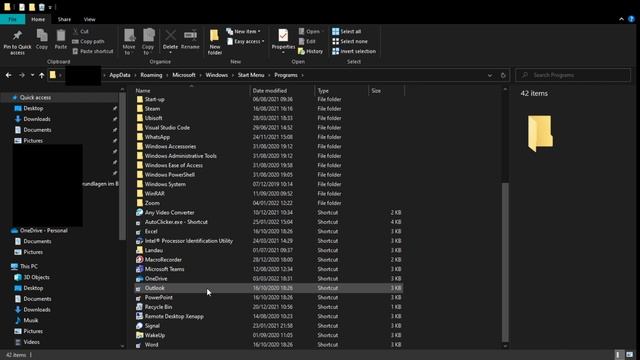
Task: Switch to the View tab
Action: tap(89, 19)
